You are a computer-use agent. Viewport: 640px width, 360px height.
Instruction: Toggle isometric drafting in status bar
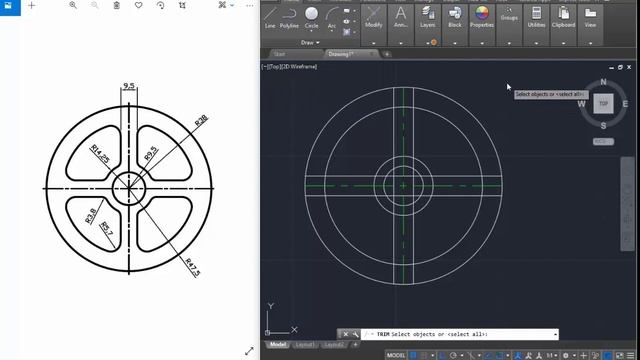click(471, 356)
